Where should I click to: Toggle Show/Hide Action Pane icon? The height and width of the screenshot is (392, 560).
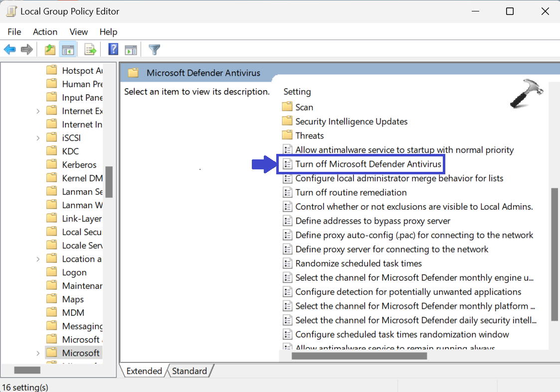click(131, 49)
